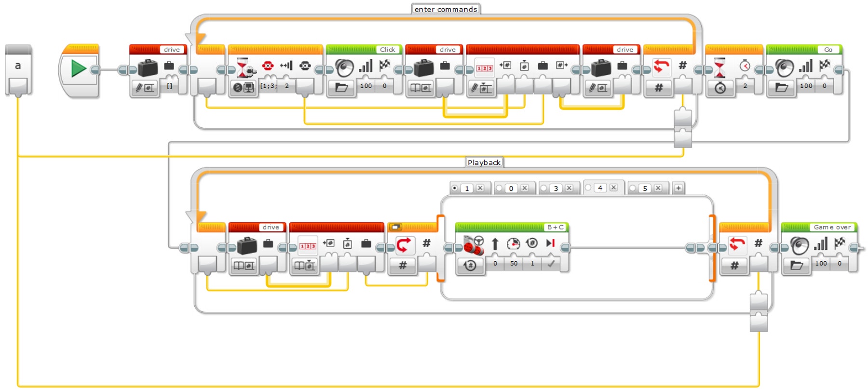Set case 0 as the default case
Viewport: 868px width, 389px height.
click(x=499, y=188)
